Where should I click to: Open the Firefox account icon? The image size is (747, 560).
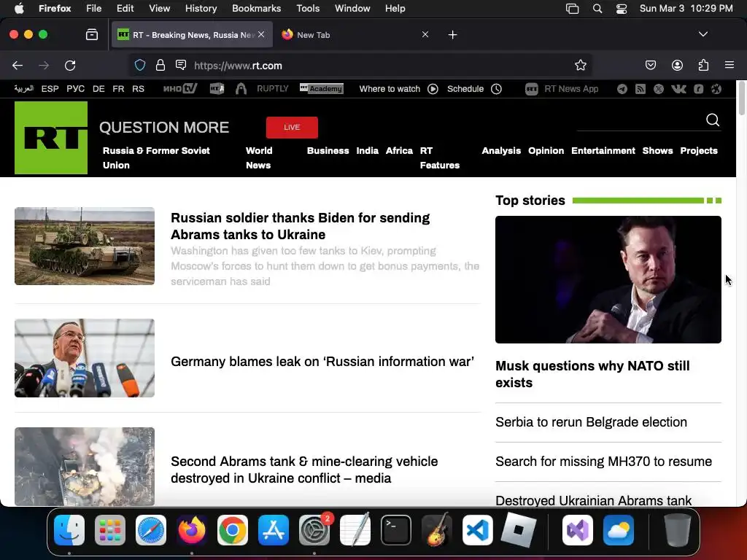click(677, 65)
